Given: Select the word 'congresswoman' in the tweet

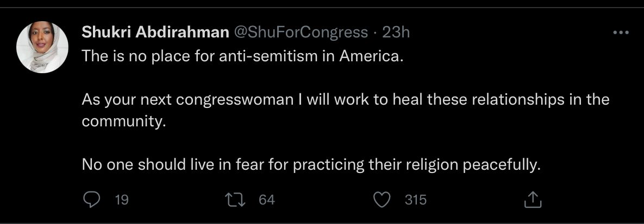Looking at the screenshot, I should (235, 100).
